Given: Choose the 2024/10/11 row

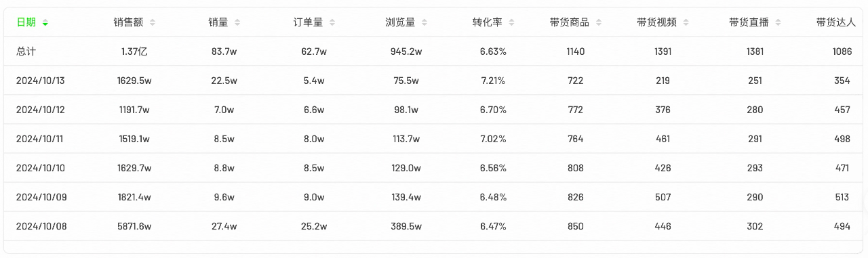Looking at the screenshot, I should 434,139.
